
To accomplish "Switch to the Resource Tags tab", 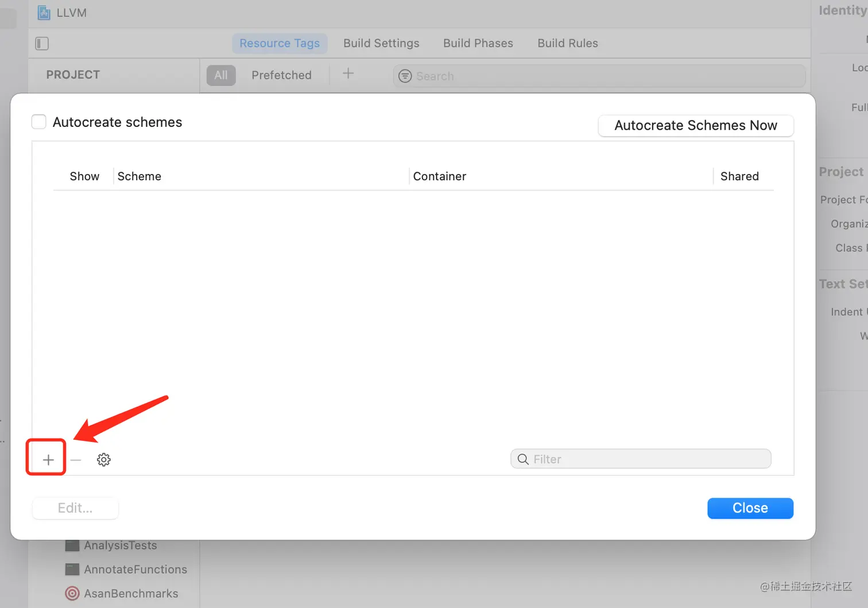I will [x=280, y=43].
